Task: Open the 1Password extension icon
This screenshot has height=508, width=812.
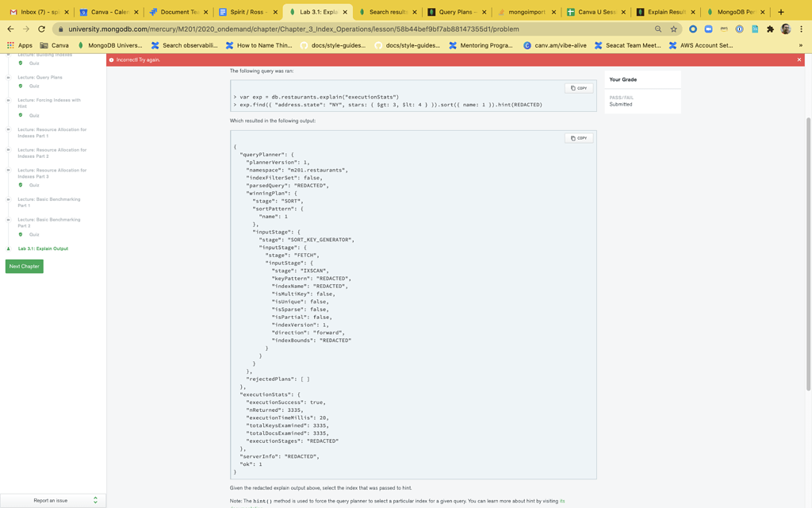Action: (740, 29)
